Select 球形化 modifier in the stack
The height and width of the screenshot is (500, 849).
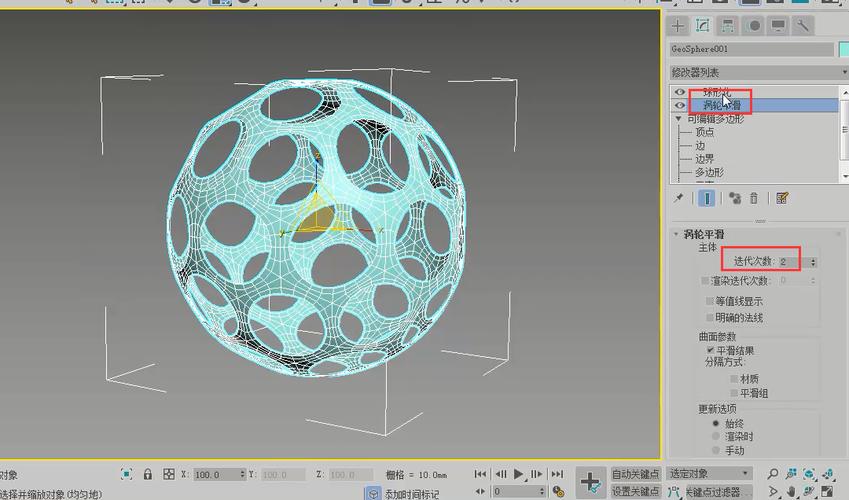click(717, 92)
